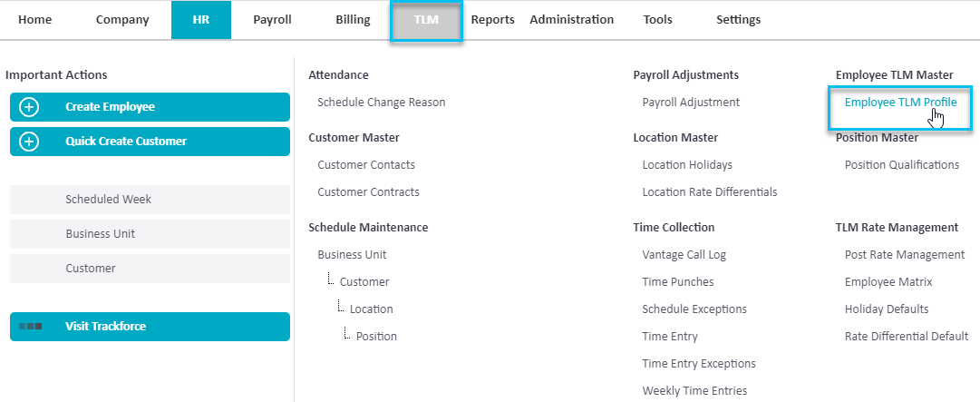Click the Time Collection heading
The image size is (980, 402).
click(674, 228)
